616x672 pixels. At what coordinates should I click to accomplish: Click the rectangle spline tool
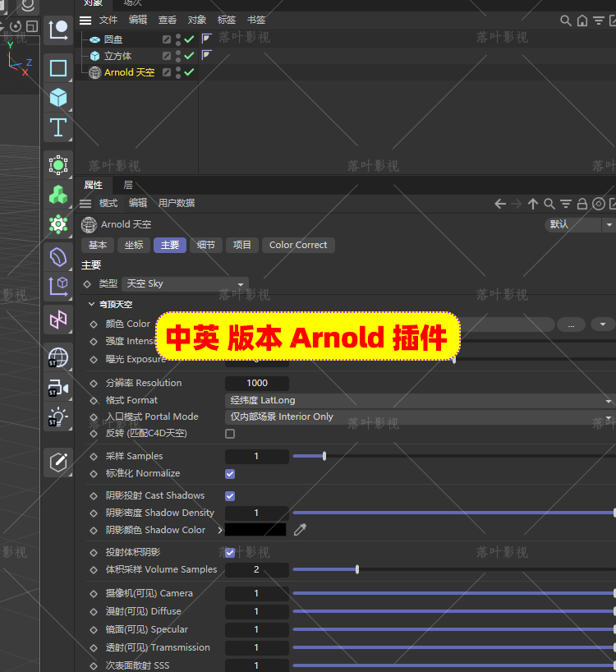coord(58,68)
